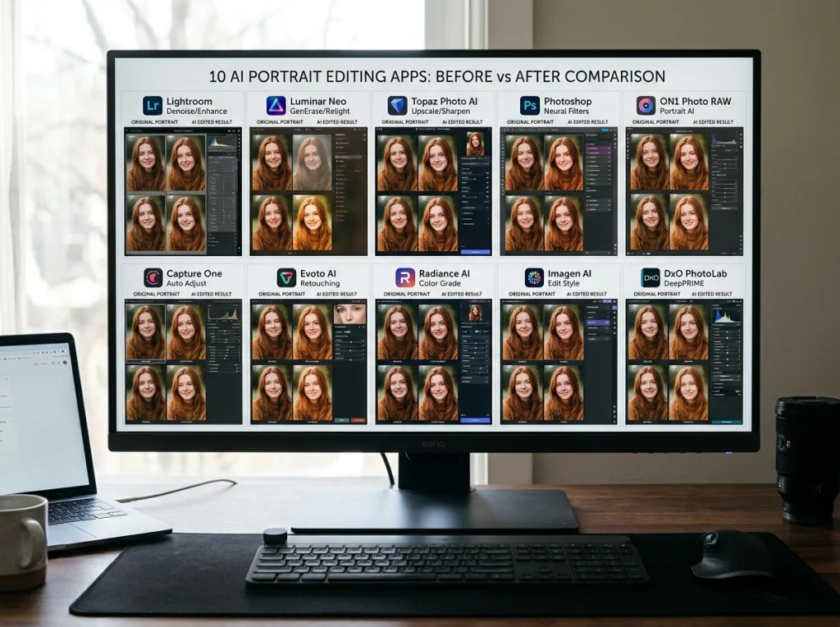
Task: Select the warm golden relit portrait in Luminar Neo
Action: click(312, 223)
